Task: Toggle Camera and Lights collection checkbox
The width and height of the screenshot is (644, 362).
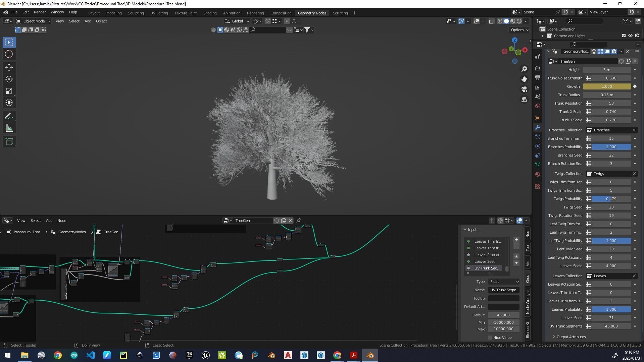Action: tap(624, 36)
